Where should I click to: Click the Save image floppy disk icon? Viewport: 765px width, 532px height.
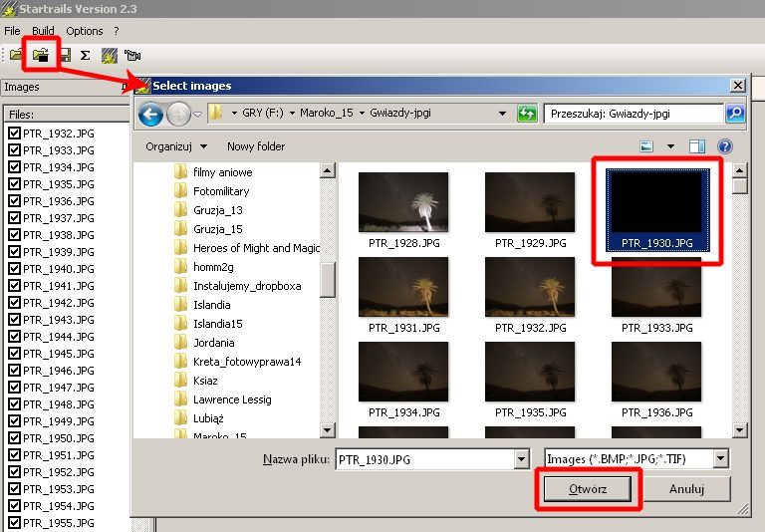click(65, 55)
